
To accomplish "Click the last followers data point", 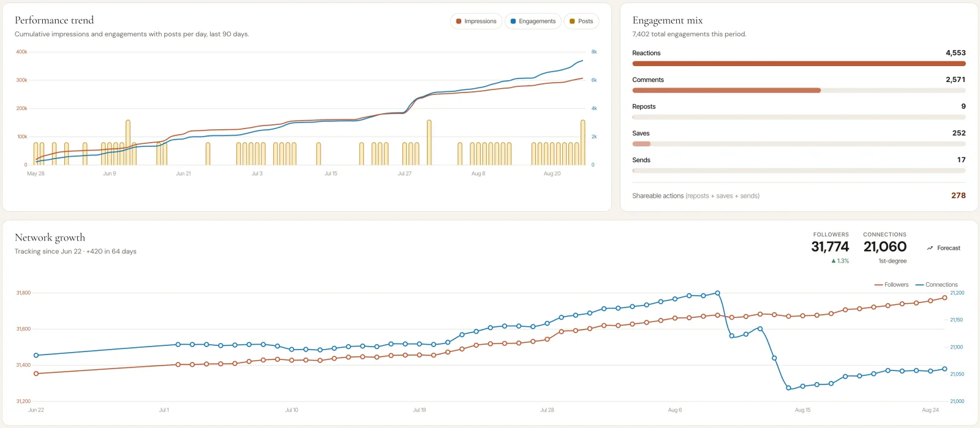I will pos(944,298).
